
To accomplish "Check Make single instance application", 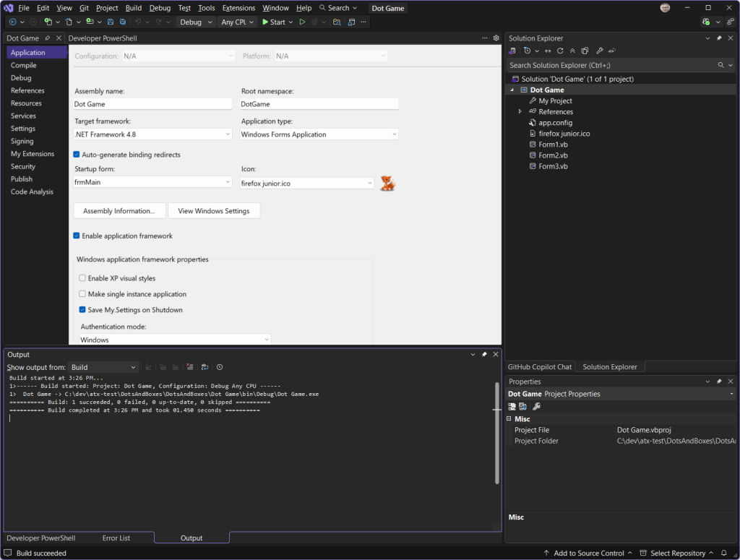I will point(82,293).
